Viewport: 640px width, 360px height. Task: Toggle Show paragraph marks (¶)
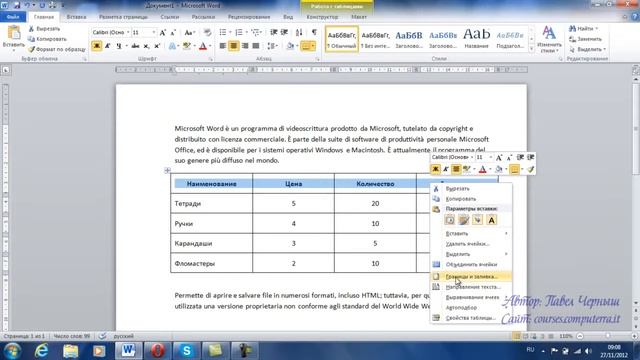pyautogui.click(x=314, y=32)
